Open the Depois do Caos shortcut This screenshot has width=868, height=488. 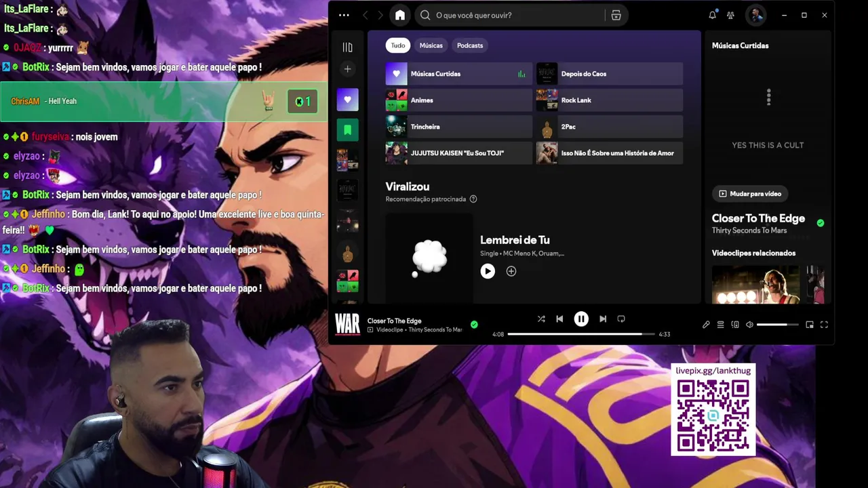pyautogui.click(x=610, y=74)
